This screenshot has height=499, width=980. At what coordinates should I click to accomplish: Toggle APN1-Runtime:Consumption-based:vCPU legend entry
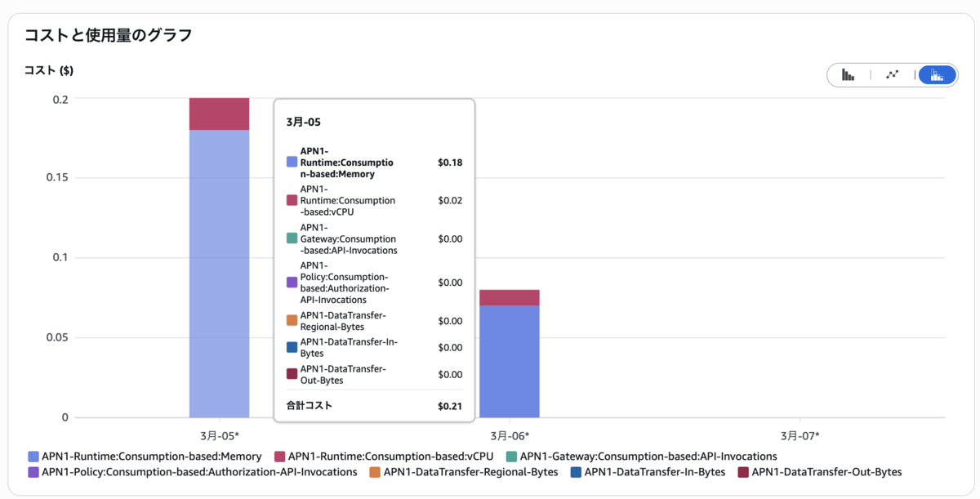[384, 457]
